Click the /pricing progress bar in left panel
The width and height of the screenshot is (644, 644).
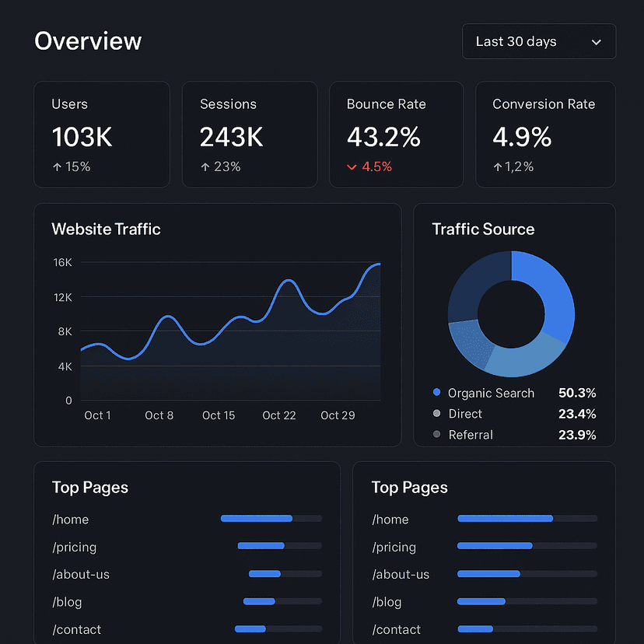point(280,546)
